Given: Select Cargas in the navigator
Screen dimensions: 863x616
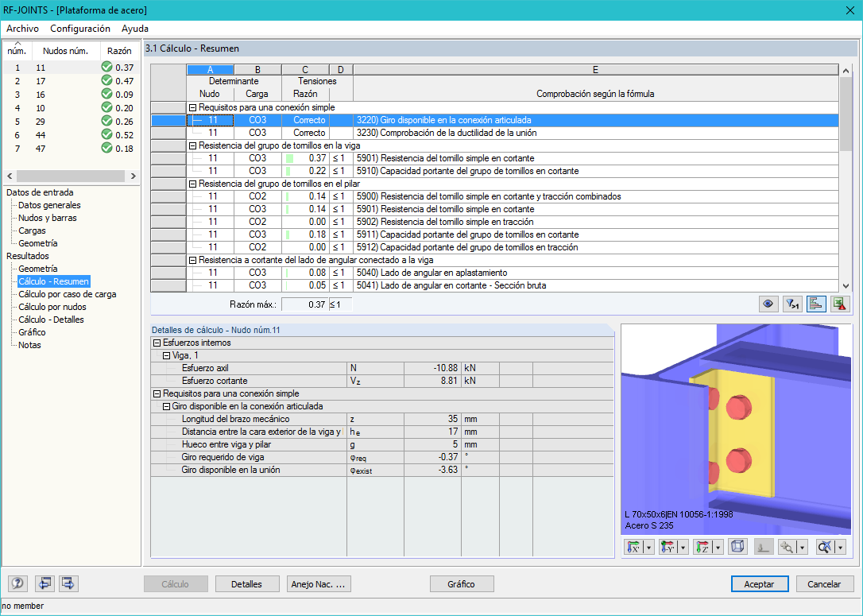Looking at the screenshot, I should pyautogui.click(x=32, y=231).
